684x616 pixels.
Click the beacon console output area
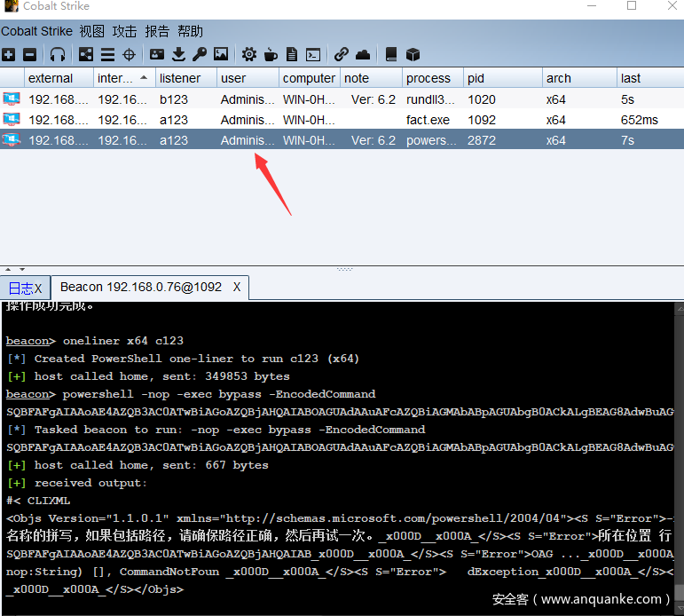tap(338, 457)
